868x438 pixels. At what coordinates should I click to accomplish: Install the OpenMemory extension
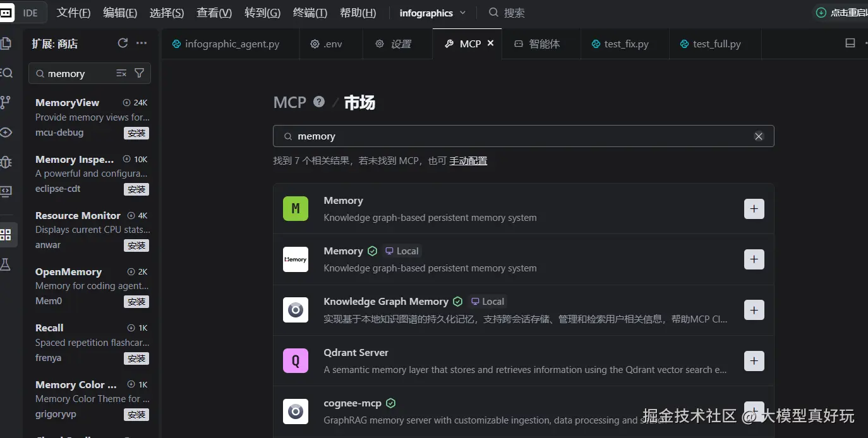(x=136, y=302)
